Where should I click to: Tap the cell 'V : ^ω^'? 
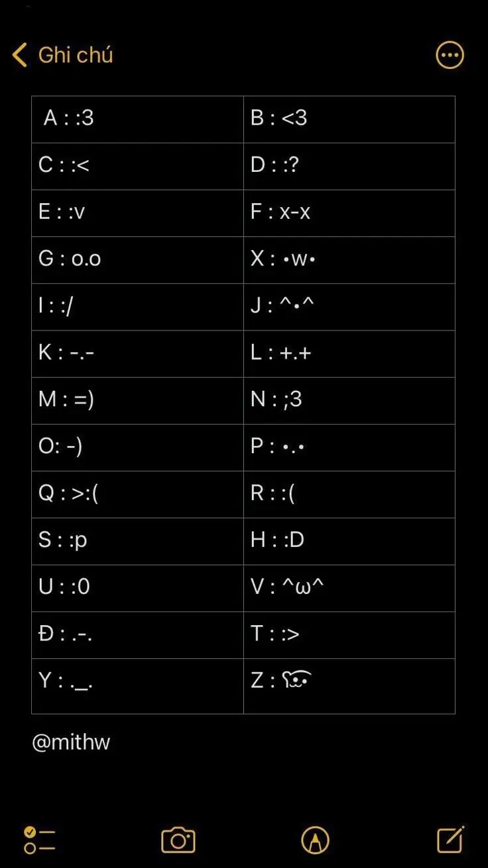349,589
